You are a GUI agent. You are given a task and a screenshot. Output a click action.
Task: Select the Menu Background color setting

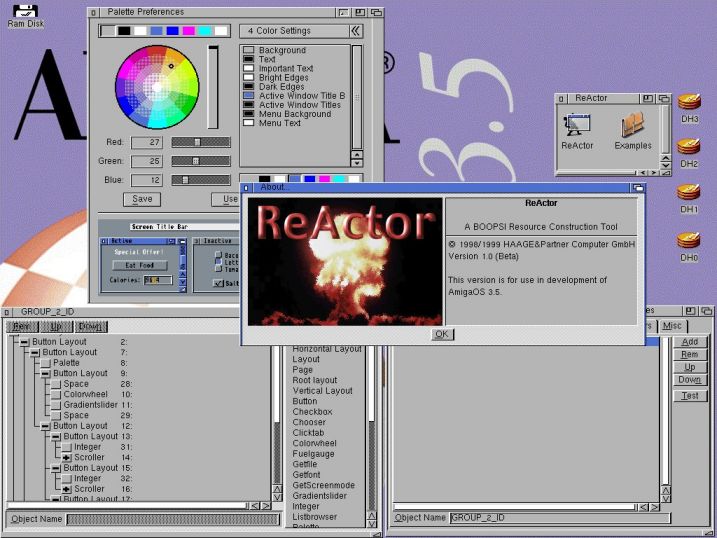(x=295, y=114)
